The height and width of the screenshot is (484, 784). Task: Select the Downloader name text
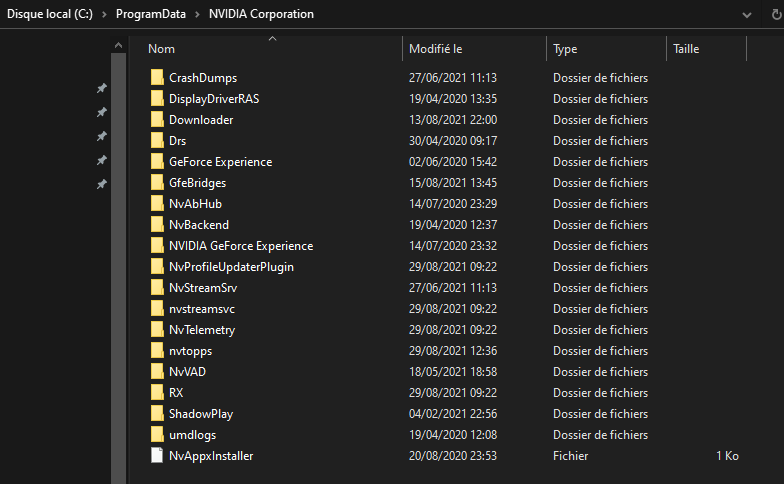(x=201, y=120)
